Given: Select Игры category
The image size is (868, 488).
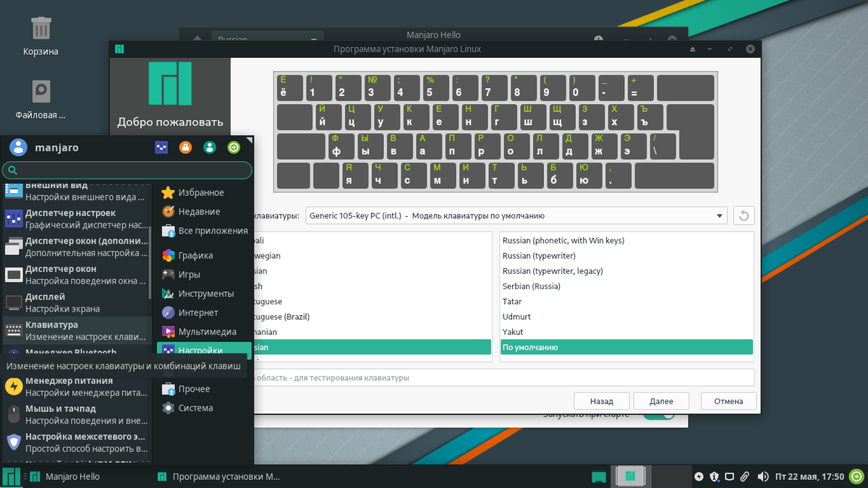Looking at the screenshot, I should pyautogui.click(x=205, y=275).
